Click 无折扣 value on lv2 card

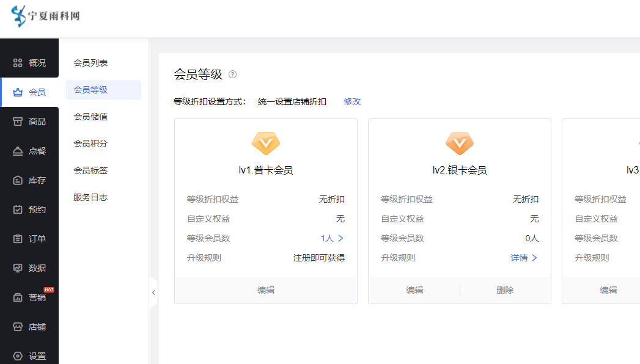[526, 199]
